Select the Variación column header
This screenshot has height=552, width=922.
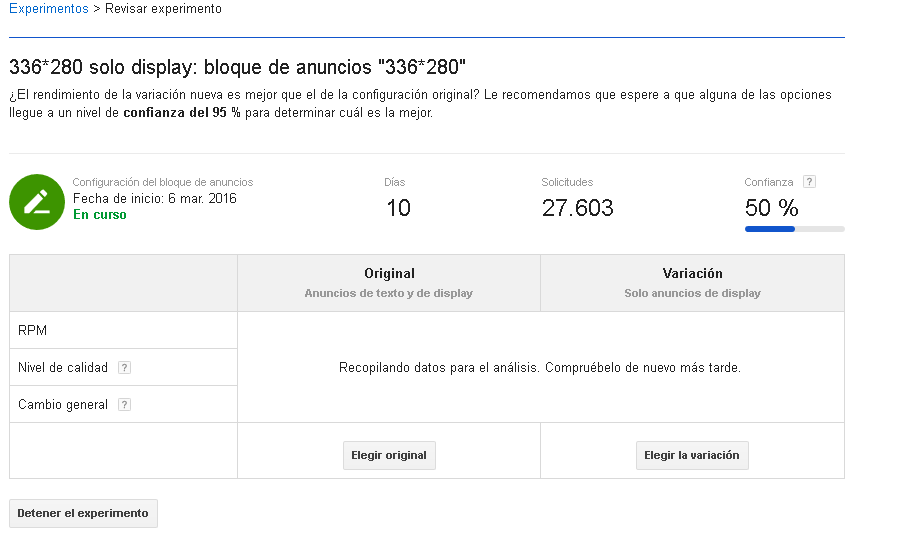pos(693,283)
